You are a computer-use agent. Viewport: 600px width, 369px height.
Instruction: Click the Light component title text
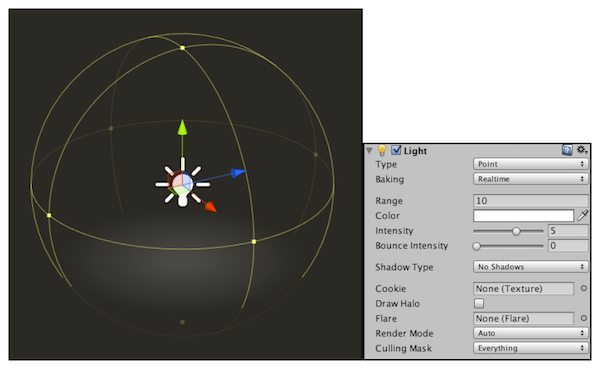[415, 151]
